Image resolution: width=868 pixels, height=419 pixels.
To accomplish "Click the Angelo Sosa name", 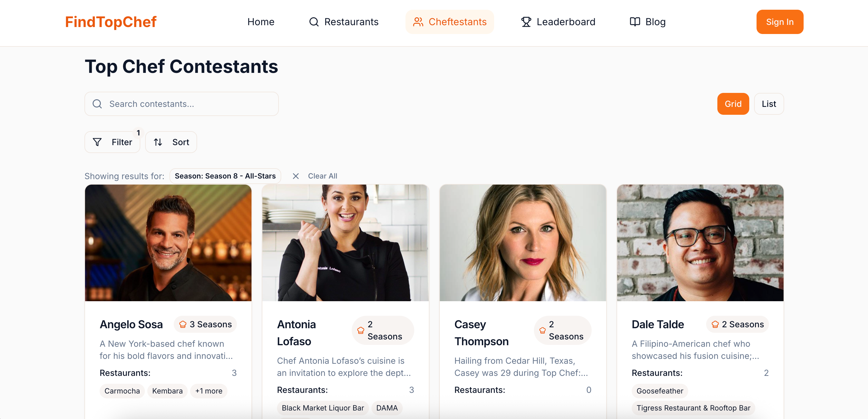I will tap(131, 324).
